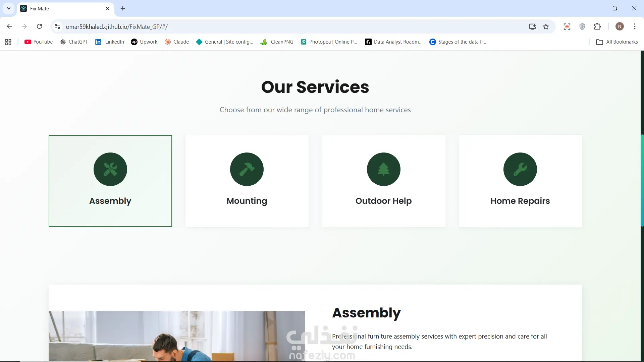Open a new browser tab
Screen dimensions: 644x362
(x=123, y=8)
